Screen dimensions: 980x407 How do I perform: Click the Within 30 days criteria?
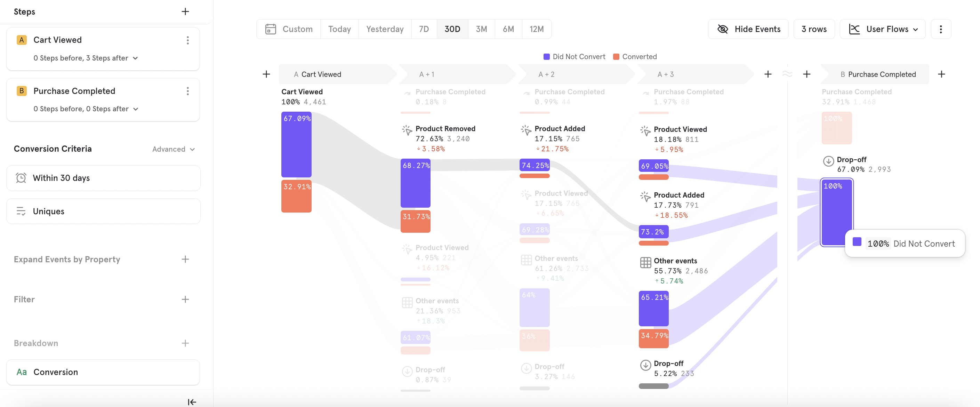click(x=103, y=178)
